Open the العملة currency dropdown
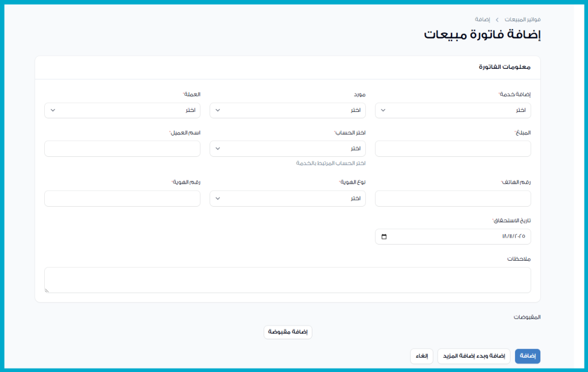 pos(122,110)
